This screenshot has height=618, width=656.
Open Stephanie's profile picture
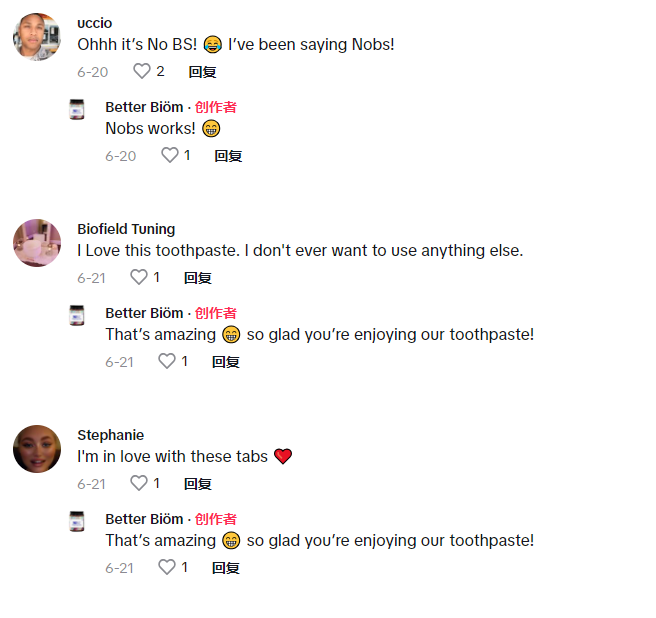tap(37, 449)
